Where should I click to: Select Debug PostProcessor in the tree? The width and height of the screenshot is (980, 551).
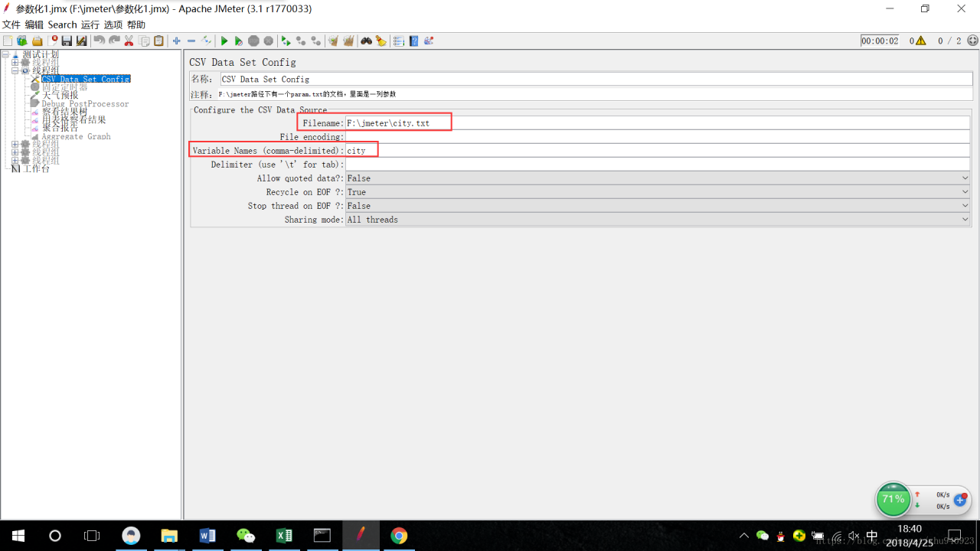pyautogui.click(x=85, y=103)
